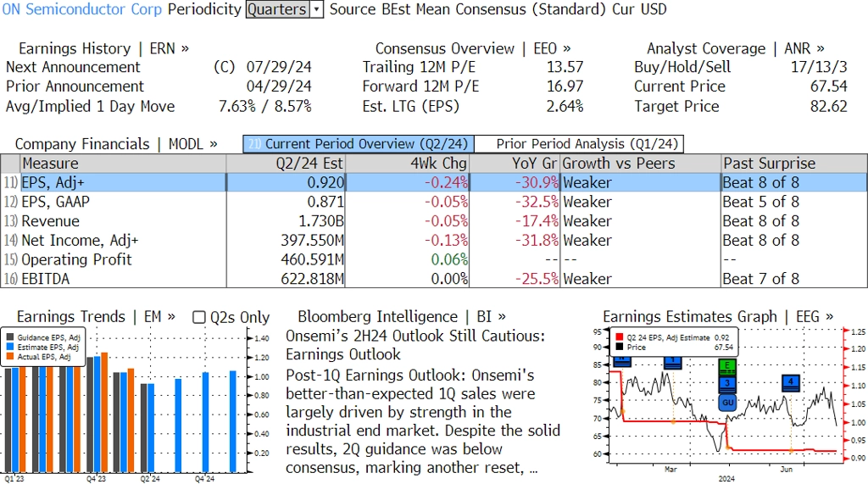Screen dimensions: 868x484
Task: Open 'Onsemi's 2H24 Outlook Still Cautious' headline
Action: coord(415,345)
